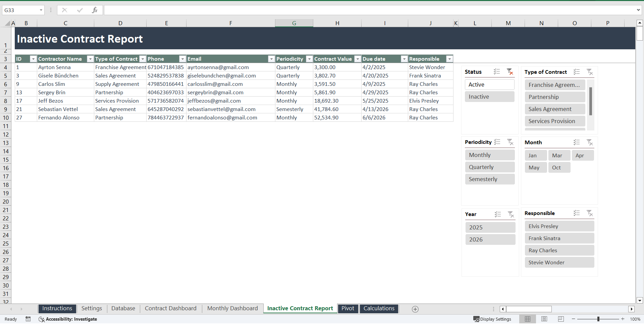Add a new sheet with the plus icon
Image resolution: width=644 pixels, height=324 pixels.
pos(415,309)
